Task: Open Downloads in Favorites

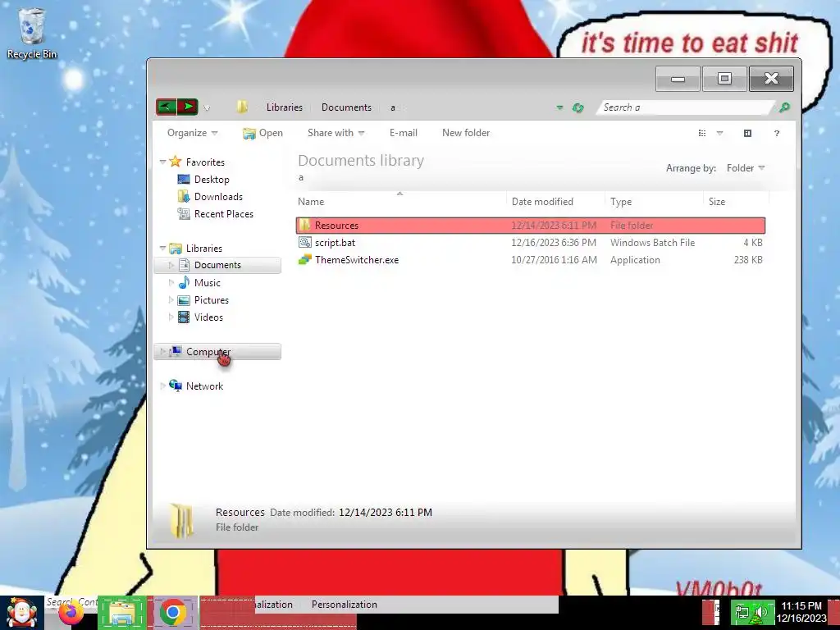Action: 218,197
